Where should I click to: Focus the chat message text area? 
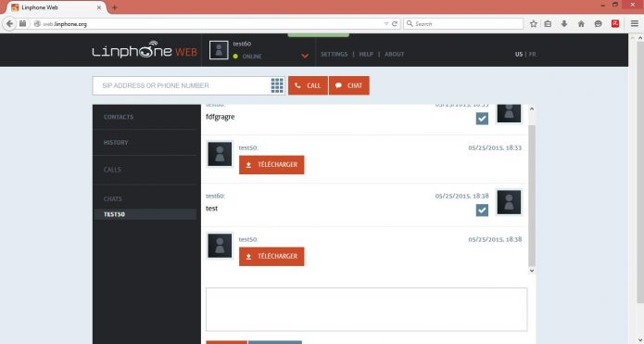tap(366, 310)
